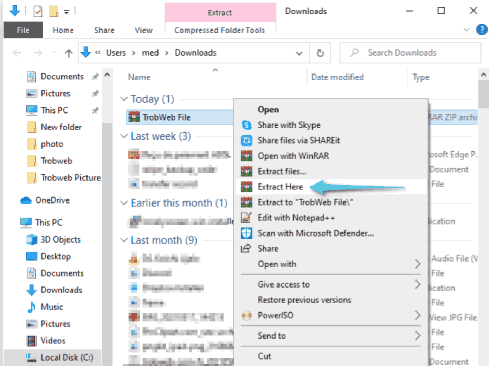Choose Extract Here in context menu
Viewport: 489px width, 366px height.
pyautogui.click(x=280, y=187)
